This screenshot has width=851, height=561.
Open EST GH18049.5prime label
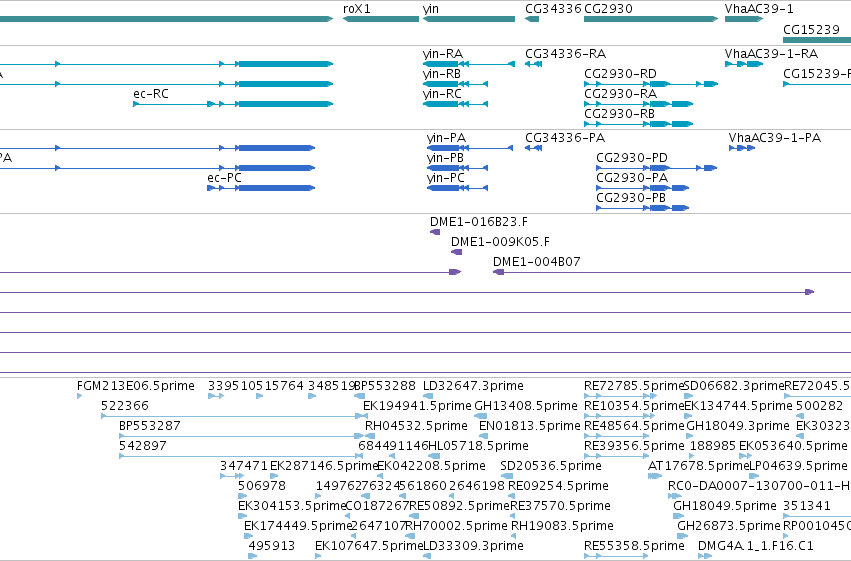(x=725, y=506)
